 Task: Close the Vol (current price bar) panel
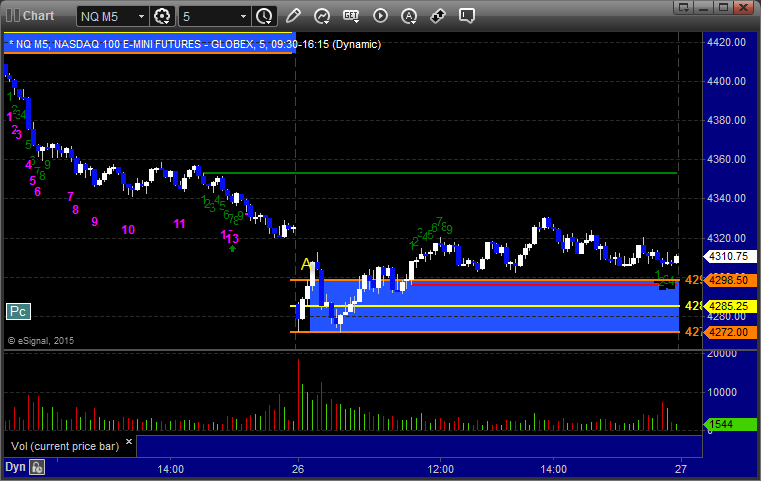point(129,442)
